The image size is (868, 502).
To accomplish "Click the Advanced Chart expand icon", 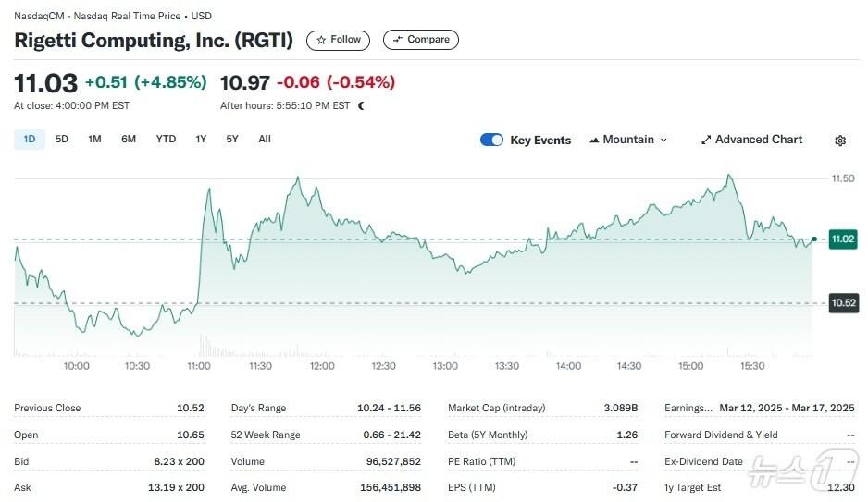I will pyautogui.click(x=706, y=140).
